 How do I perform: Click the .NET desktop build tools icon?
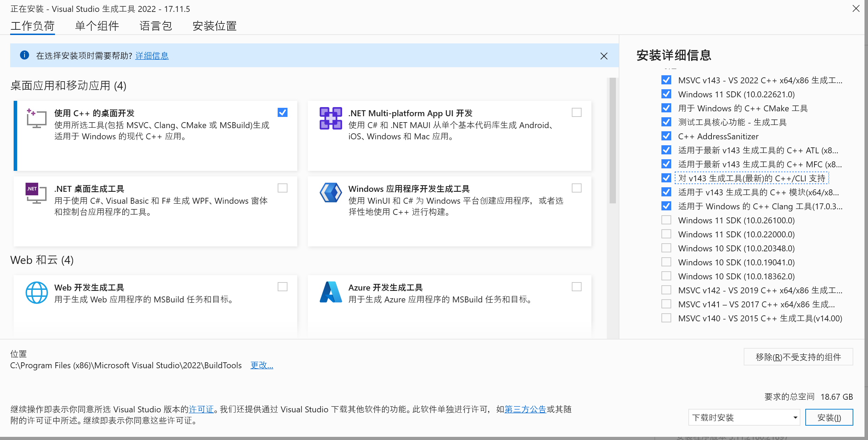(x=36, y=193)
